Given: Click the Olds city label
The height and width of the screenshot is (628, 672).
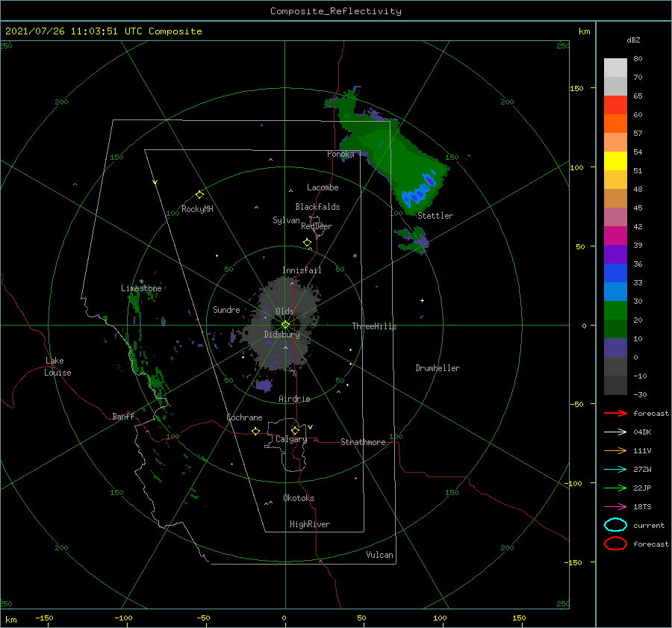Looking at the screenshot, I should pyautogui.click(x=284, y=311).
